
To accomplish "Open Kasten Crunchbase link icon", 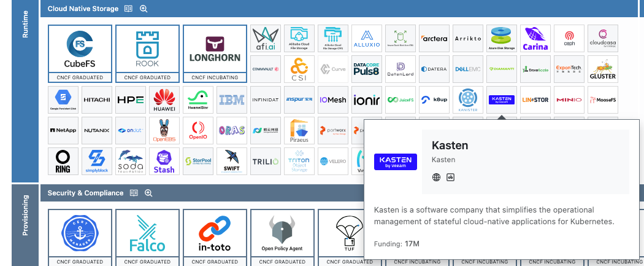I will click(x=451, y=178).
